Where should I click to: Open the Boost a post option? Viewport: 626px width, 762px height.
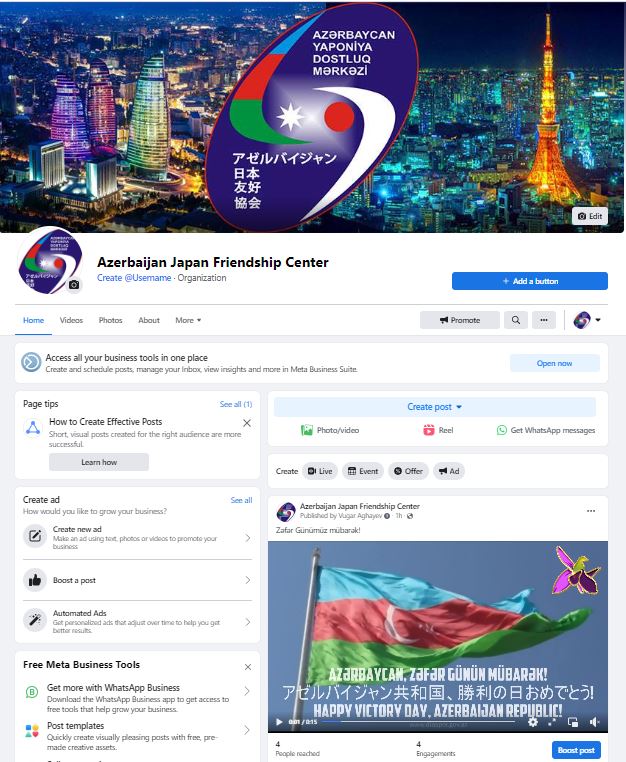137,580
